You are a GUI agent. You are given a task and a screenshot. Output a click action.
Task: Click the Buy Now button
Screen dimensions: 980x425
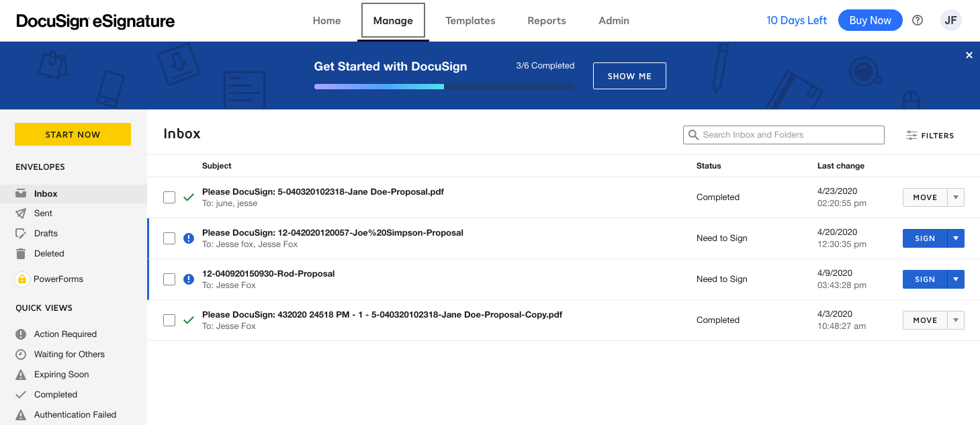[870, 20]
